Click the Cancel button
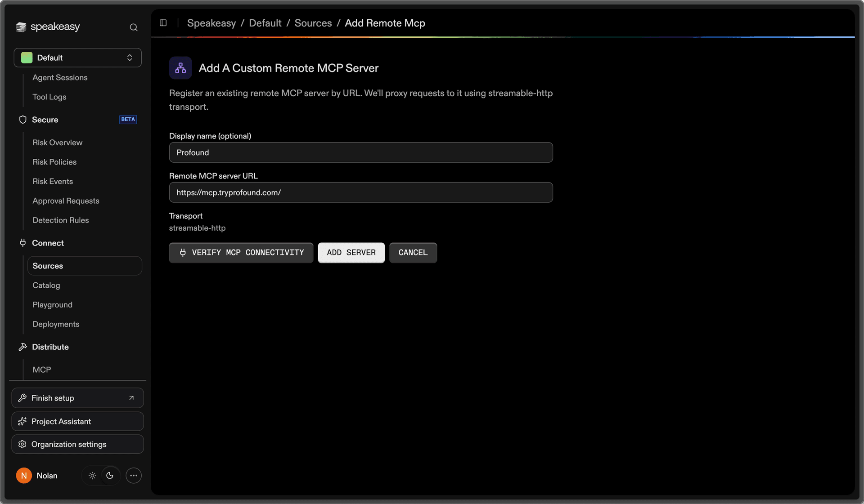 pyautogui.click(x=413, y=253)
